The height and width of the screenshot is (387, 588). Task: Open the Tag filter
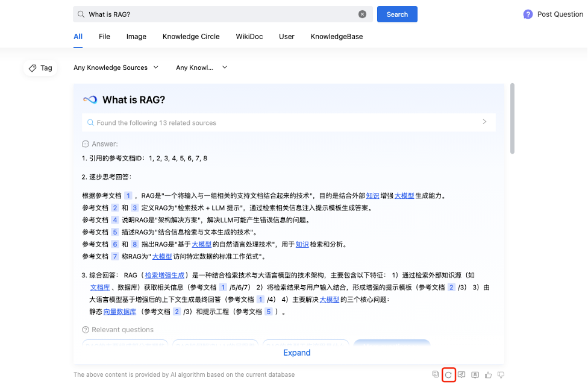click(40, 68)
